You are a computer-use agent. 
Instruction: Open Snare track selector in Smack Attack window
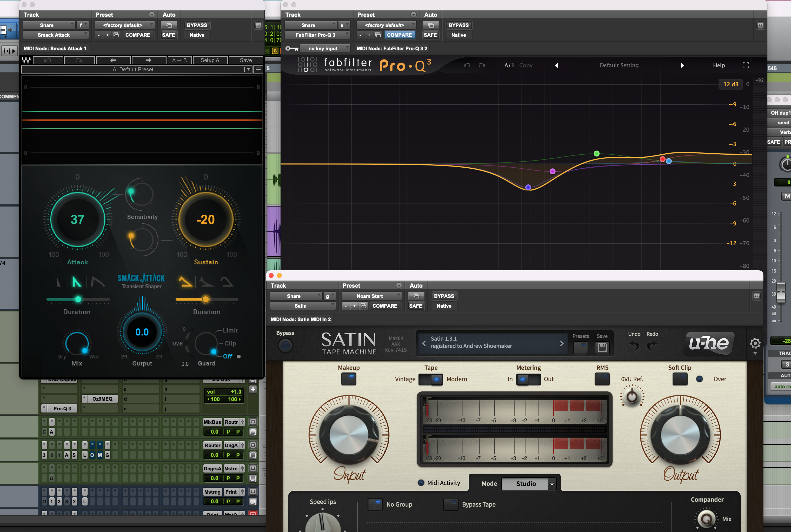[49, 25]
